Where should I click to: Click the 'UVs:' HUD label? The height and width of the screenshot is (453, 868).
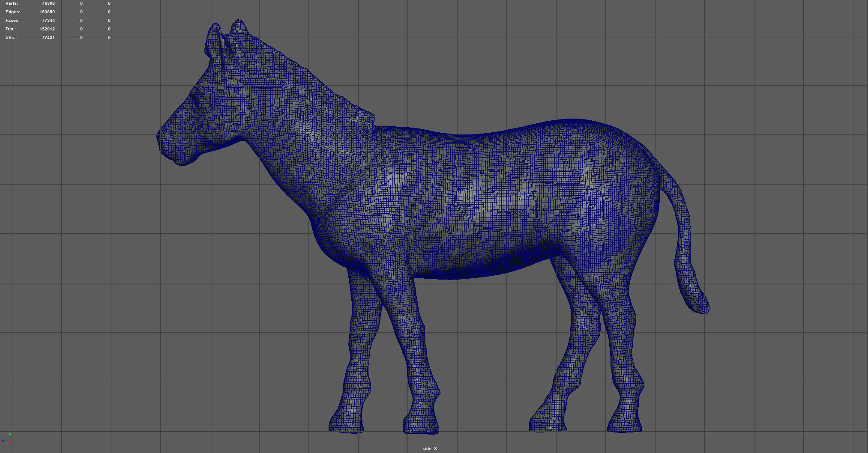click(x=10, y=38)
